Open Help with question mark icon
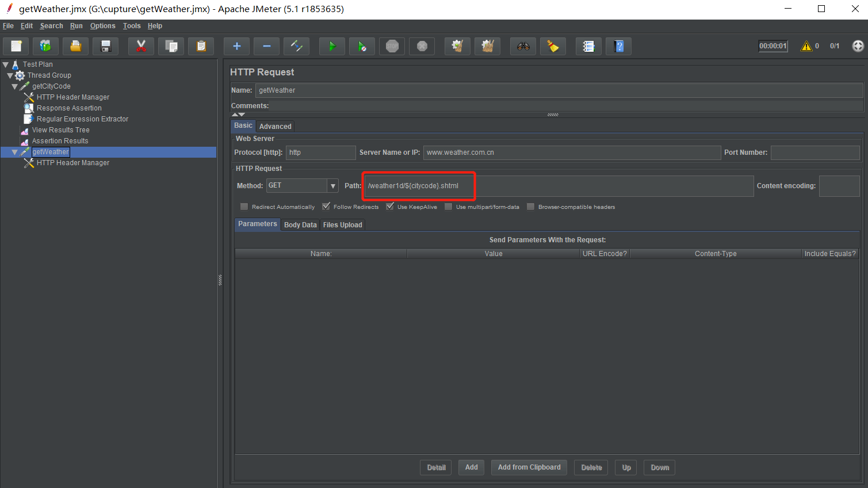This screenshot has height=488, width=868. 619,46
